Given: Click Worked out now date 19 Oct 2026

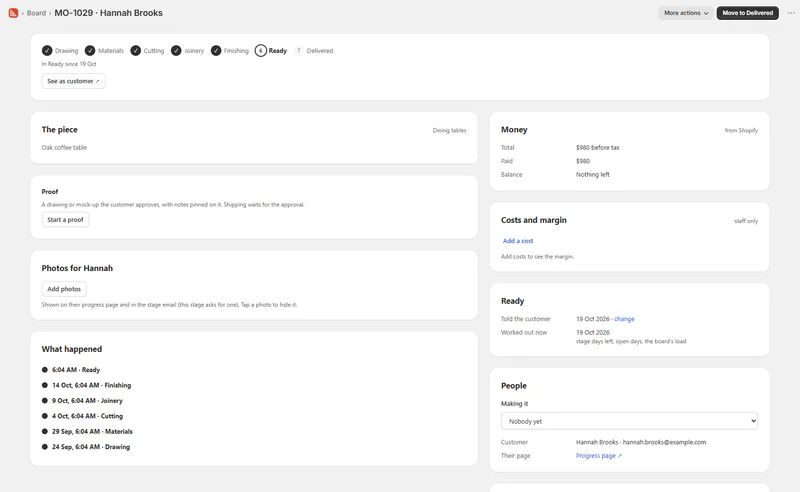Looking at the screenshot, I should point(593,332).
